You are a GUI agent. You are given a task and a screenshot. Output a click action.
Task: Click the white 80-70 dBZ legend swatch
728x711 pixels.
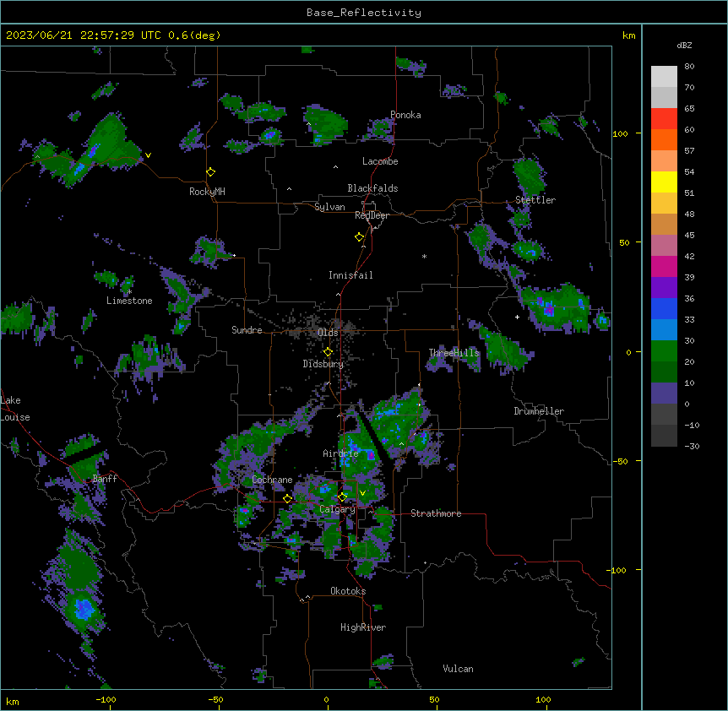click(664, 77)
